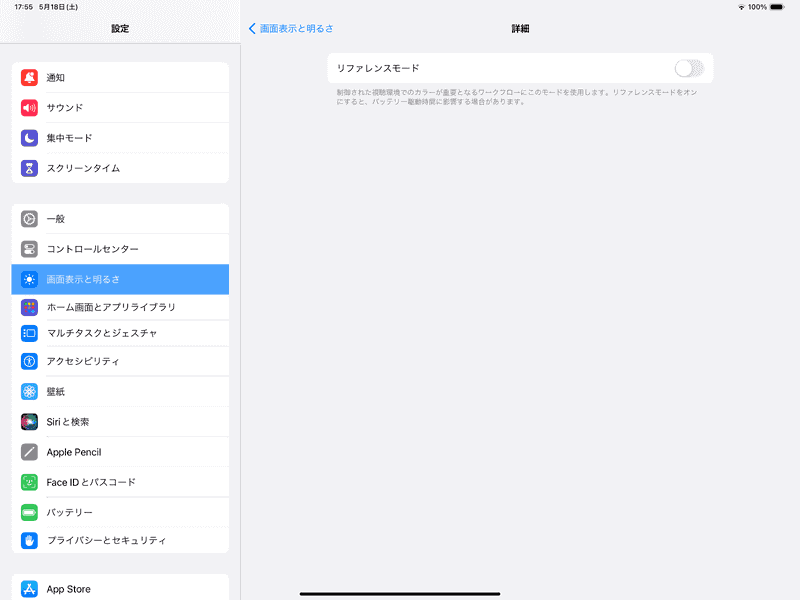Image resolution: width=800 pixels, height=600 pixels.
Task: Select the App Store settings row
Action: click(x=120, y=589)
